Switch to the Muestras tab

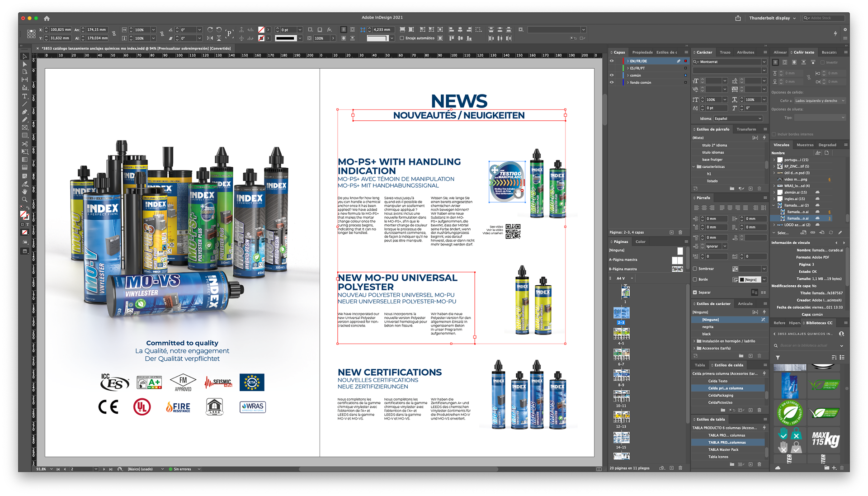click(805, 145)
